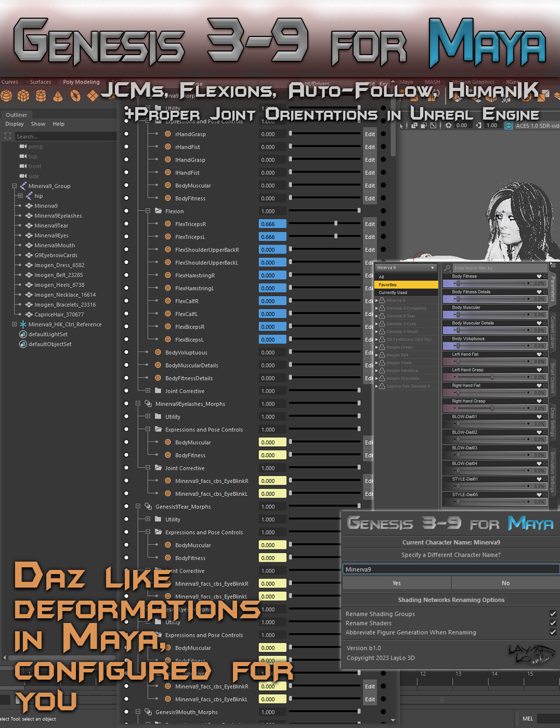Click the Minerva9_HIK_Ctrl_Reference star icon

(x=23, y=324)
